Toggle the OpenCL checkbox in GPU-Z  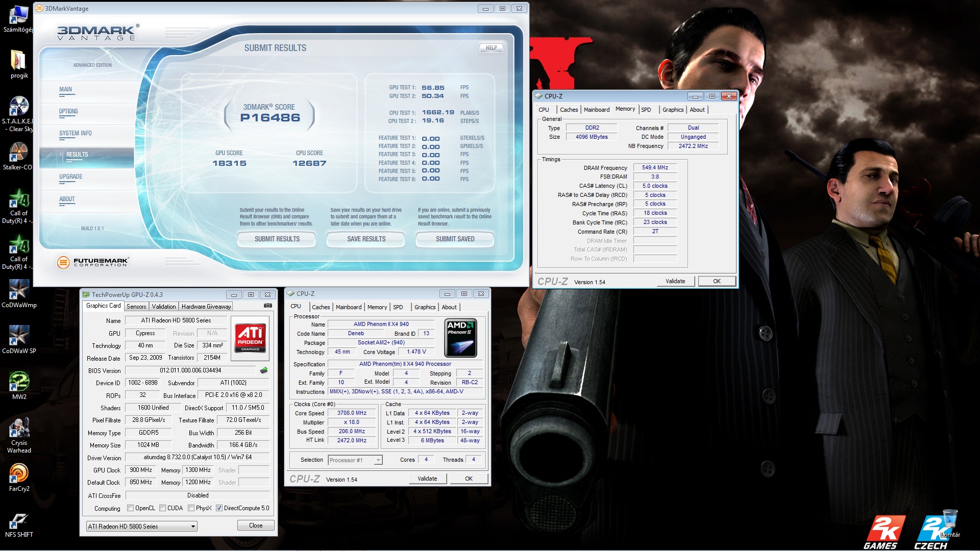[x=131, y=508]
